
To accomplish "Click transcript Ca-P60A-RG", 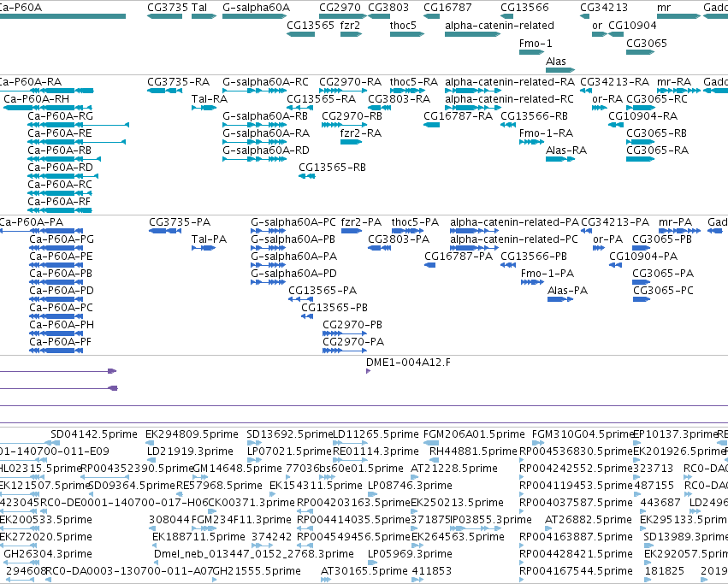I will [61, 116].
